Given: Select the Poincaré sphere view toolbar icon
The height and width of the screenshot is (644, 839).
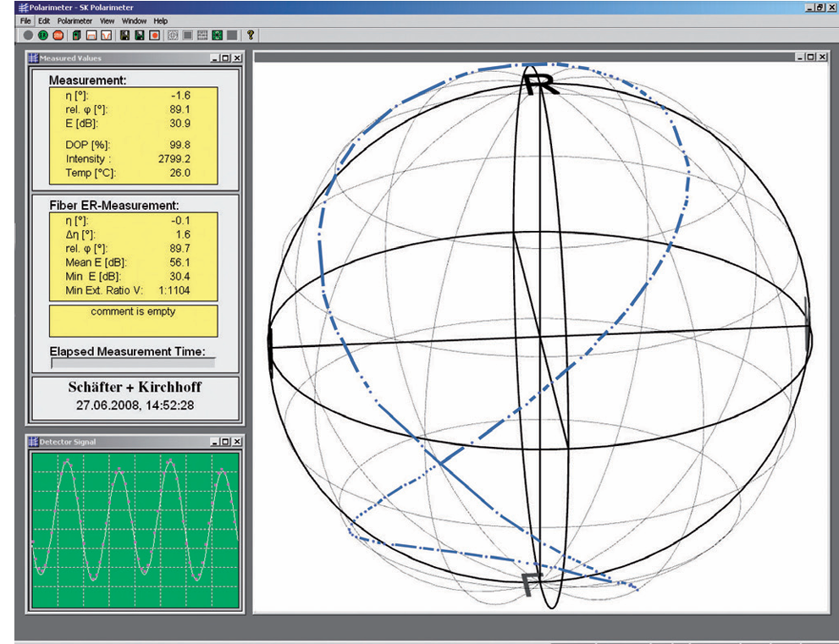Looking at the screenshot, I should click(x=173, y=36).
